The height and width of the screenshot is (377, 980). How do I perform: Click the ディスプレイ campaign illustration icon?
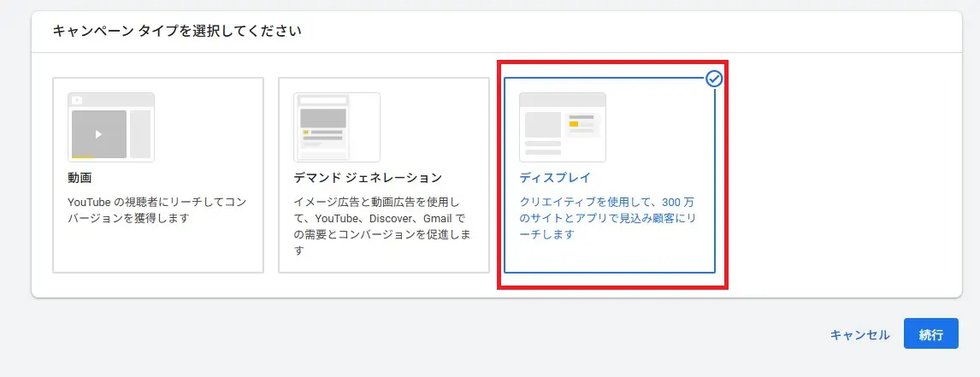[x=562, y=127]
